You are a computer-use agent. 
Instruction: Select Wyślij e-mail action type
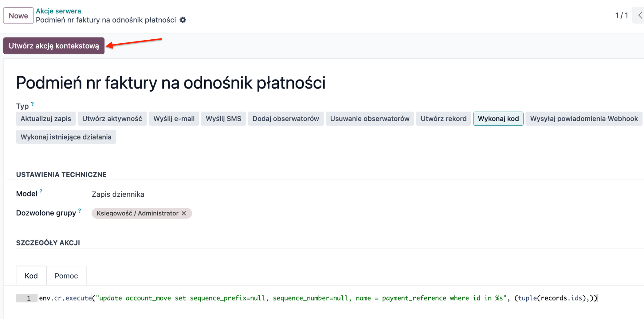pos(174,119)
